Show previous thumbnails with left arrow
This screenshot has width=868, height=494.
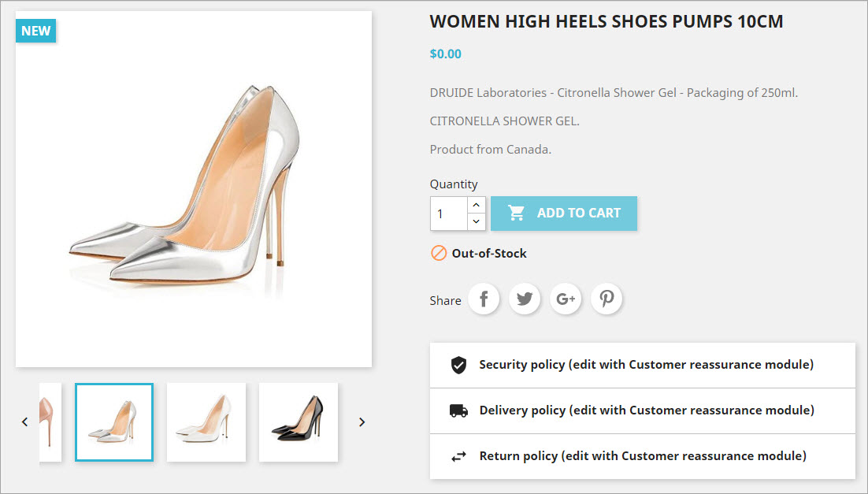[24, 422]
